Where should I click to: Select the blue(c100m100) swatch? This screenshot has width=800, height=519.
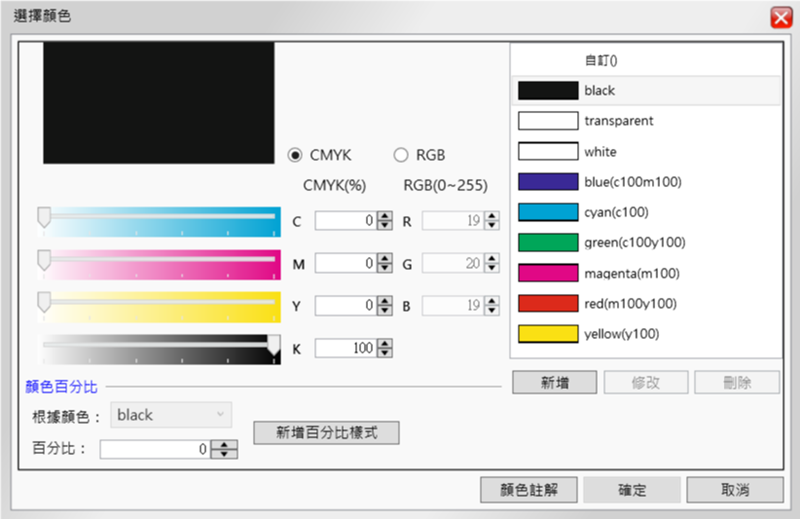[548, 182]
